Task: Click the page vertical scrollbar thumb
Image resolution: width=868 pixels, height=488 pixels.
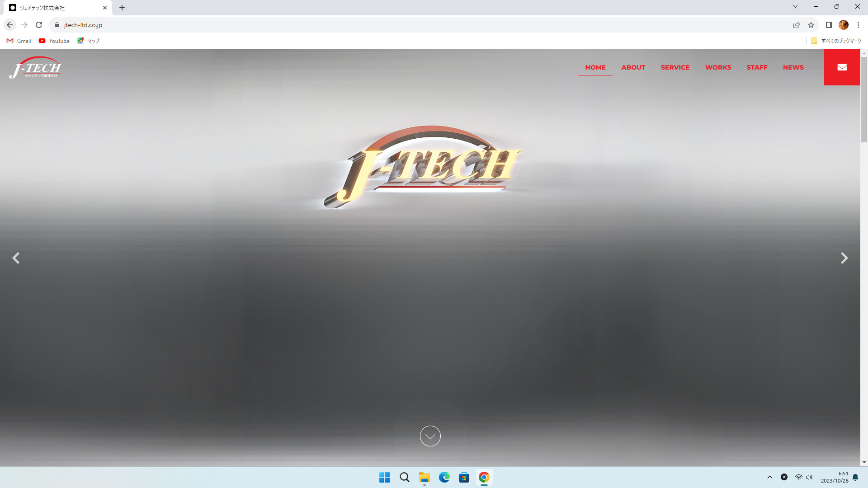Action: tap(864, 99)
